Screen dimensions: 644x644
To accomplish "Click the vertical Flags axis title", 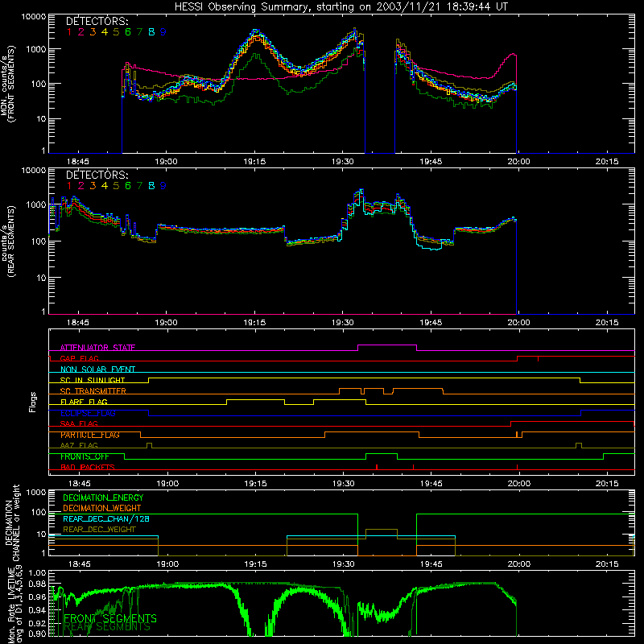I will (33, 402).
